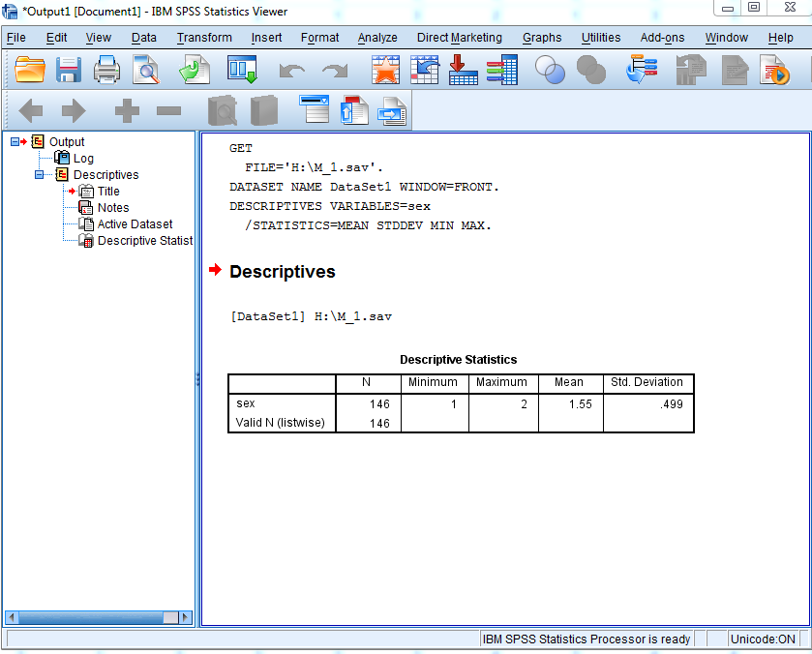The width and height of the screenshot is (812, 654).
Task: Click the Unicode:ON status bar entry
Action: point(763,639)
